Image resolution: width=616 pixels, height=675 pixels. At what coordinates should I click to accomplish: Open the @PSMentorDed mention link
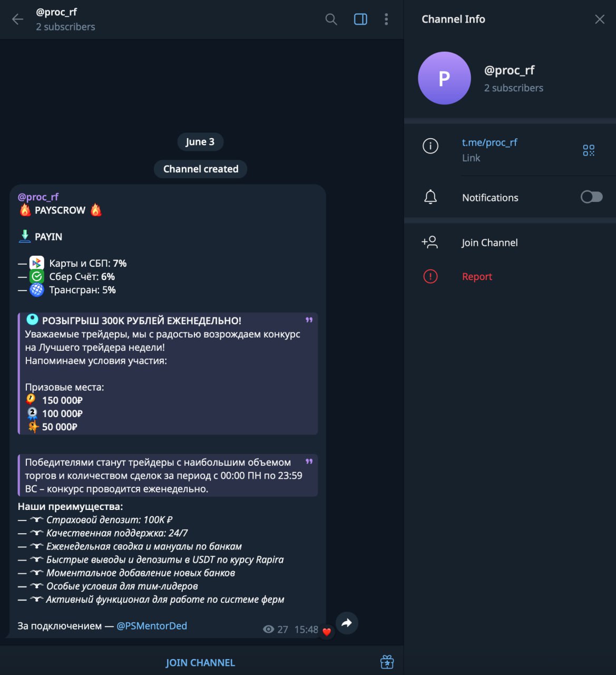point(152,626)
